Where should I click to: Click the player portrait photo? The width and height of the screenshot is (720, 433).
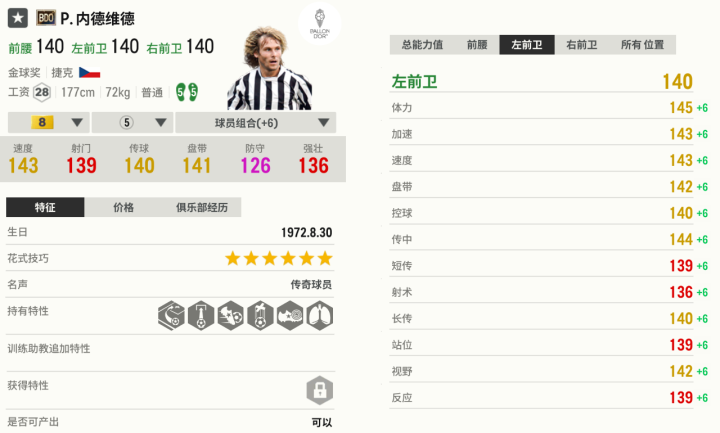coord(263,75)
